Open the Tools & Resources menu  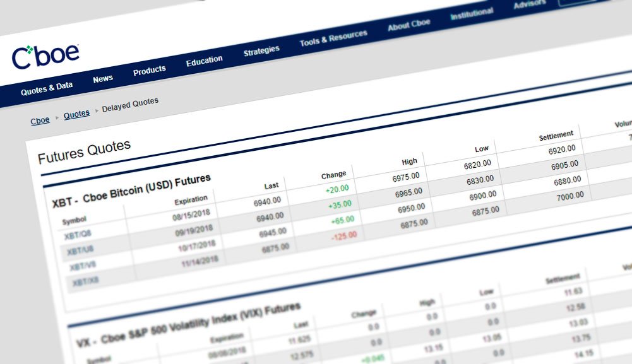click(333, 38)
